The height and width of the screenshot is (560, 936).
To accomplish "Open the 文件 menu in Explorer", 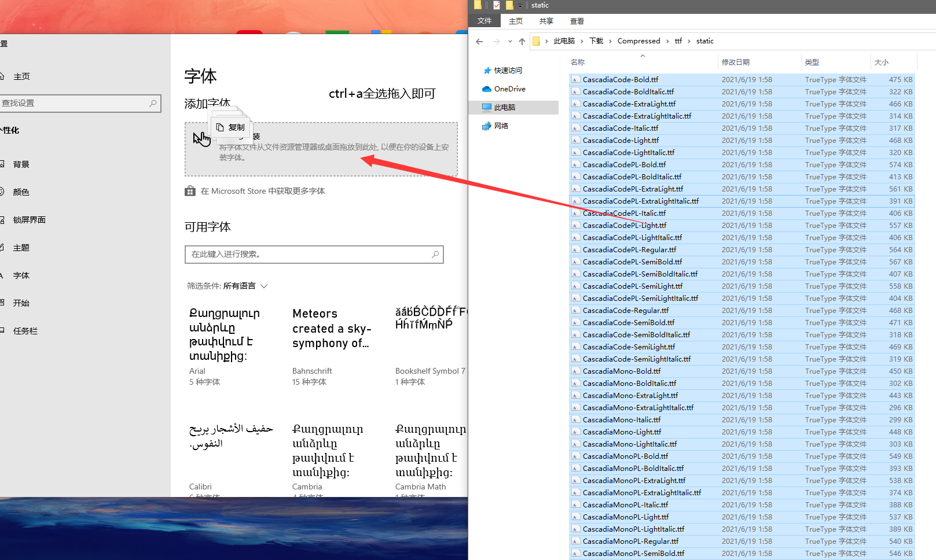I will pos(484,21).
